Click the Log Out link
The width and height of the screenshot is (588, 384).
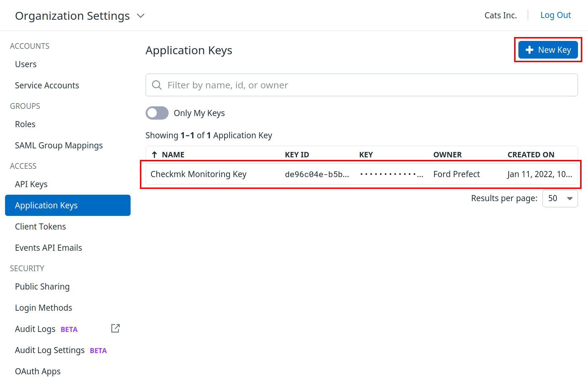pyautogui.click(x=555, y=15)
